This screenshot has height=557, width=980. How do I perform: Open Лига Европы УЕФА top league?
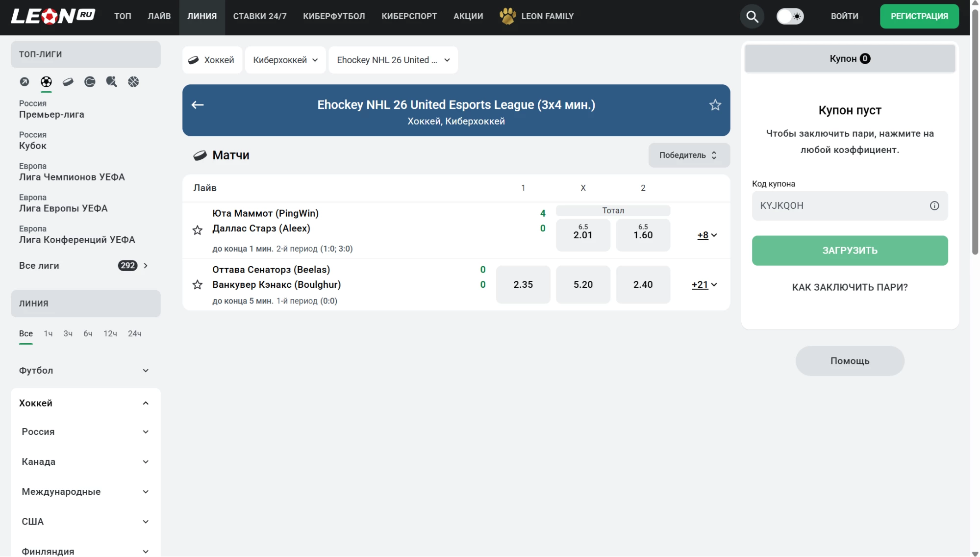click(x=63, y=203)
